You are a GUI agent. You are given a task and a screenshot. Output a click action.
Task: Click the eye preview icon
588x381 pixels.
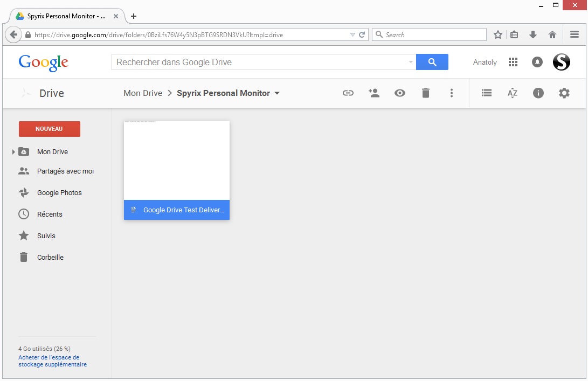(400, 93)
